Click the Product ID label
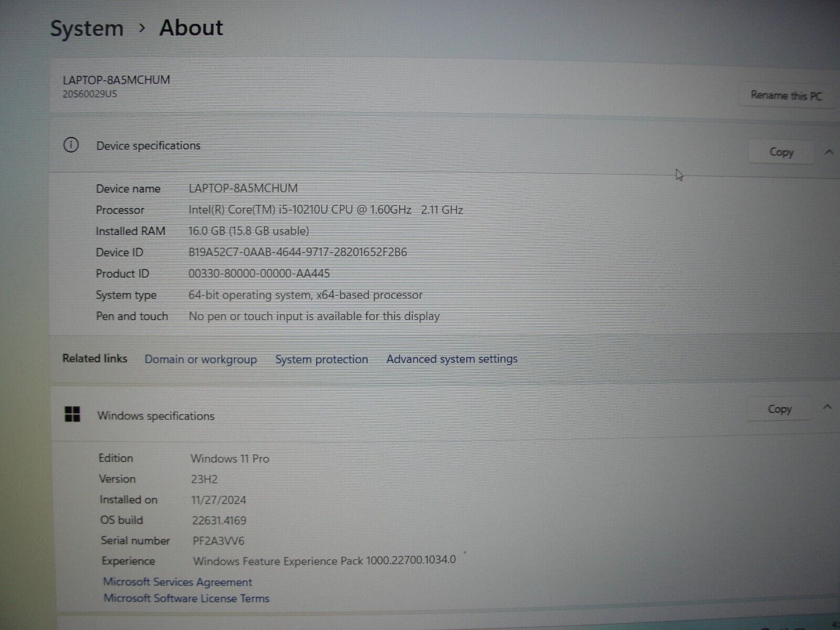The height and width of the screenshot is (630, 840). tap(122, 274)
